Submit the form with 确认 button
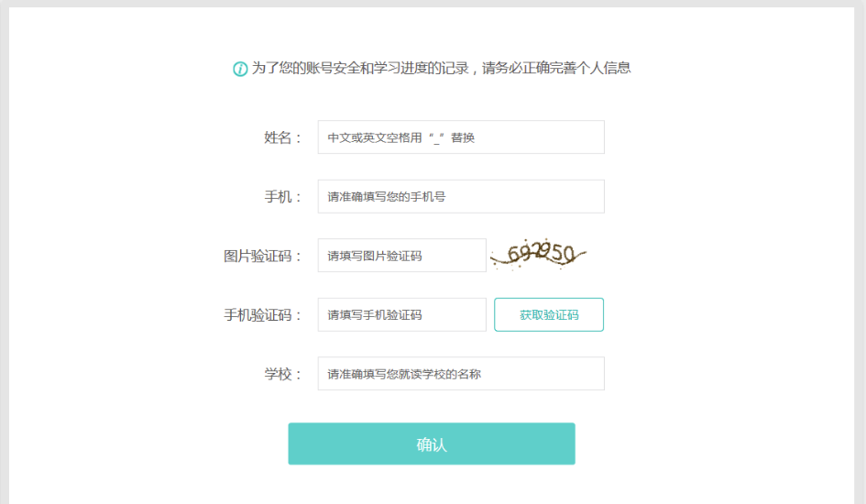Image resolution: width=866 pixels, height=504 pixels. [432, 444]
